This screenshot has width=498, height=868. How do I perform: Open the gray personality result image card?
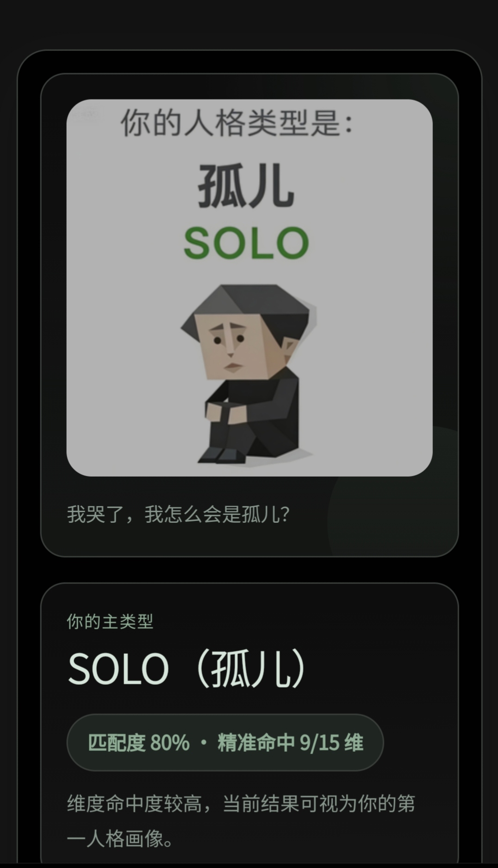(x=249, y=288)
